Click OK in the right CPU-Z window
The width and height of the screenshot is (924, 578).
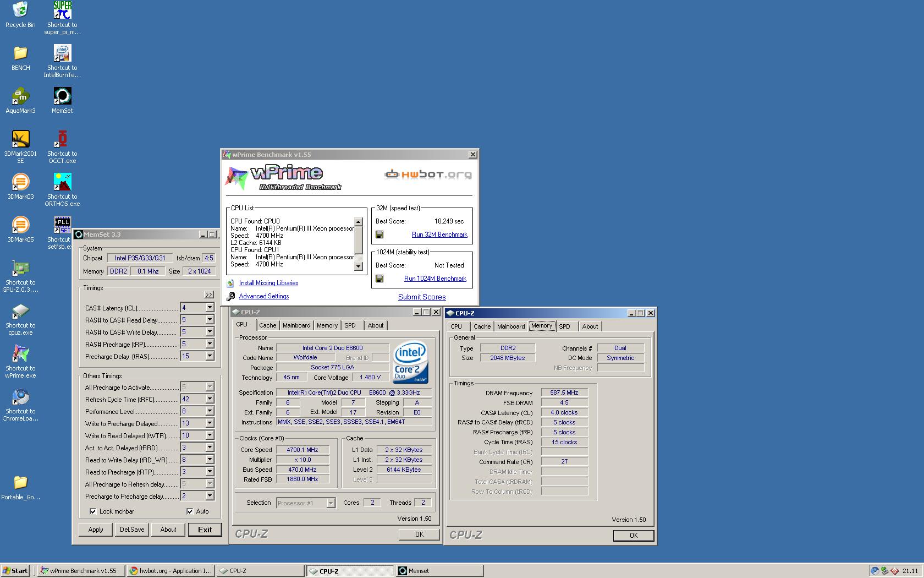634,535
